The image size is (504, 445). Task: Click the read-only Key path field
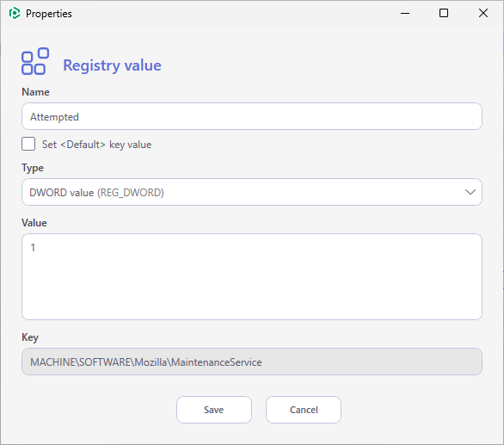click(252, 362)
